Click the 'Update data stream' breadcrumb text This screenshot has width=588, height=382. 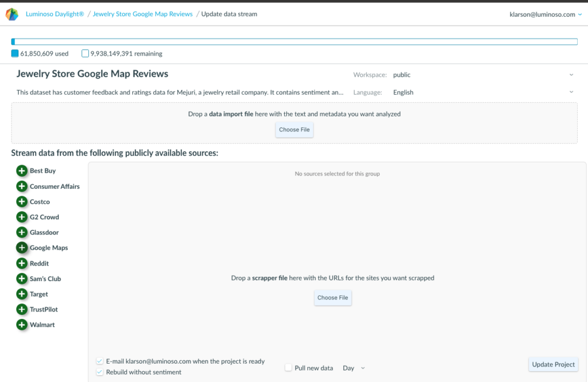(x=229, y=14)
